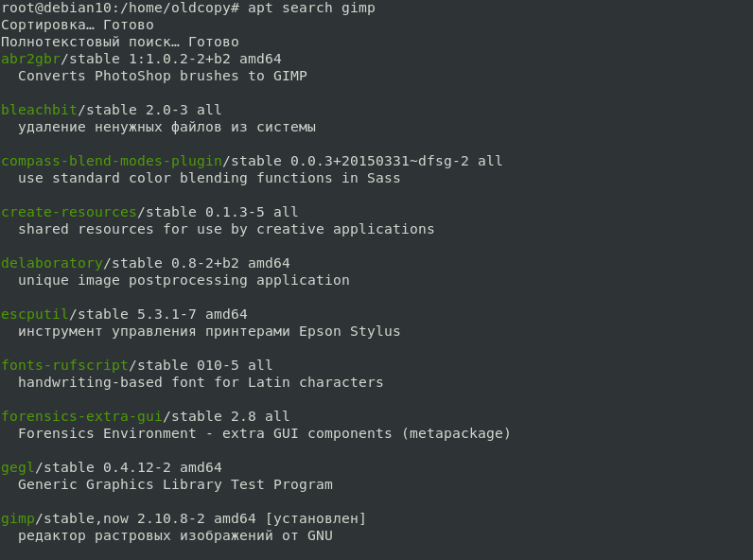Click the compass-blend-modes-plugin package name
Image resolution: width=753 pixels, height=560 pixels.
pos(112,161)
